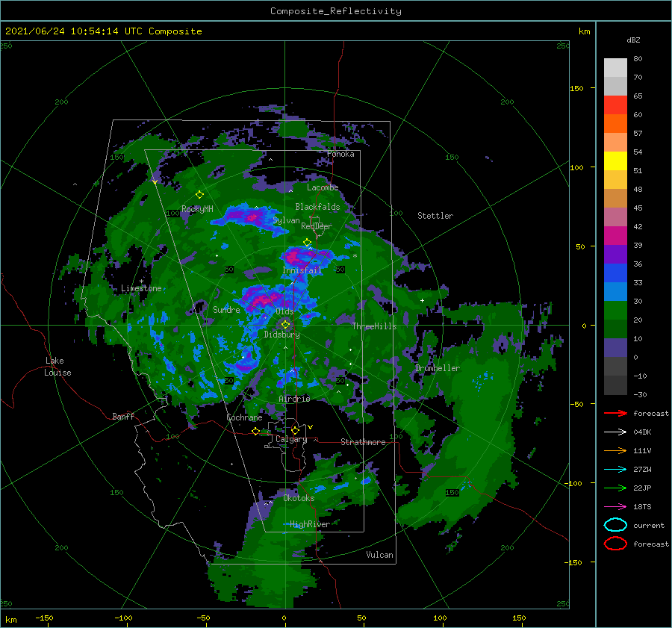
Task: Click the Composite_Reflectivity title text
Action: coord(336,11)
